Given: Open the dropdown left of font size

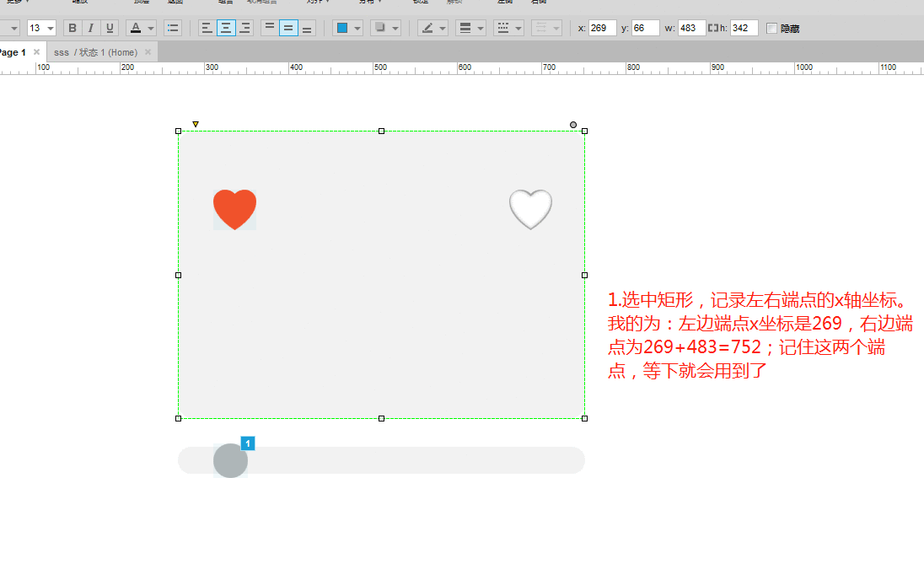Looking at the screenshot, I should (x=13, y=29).
